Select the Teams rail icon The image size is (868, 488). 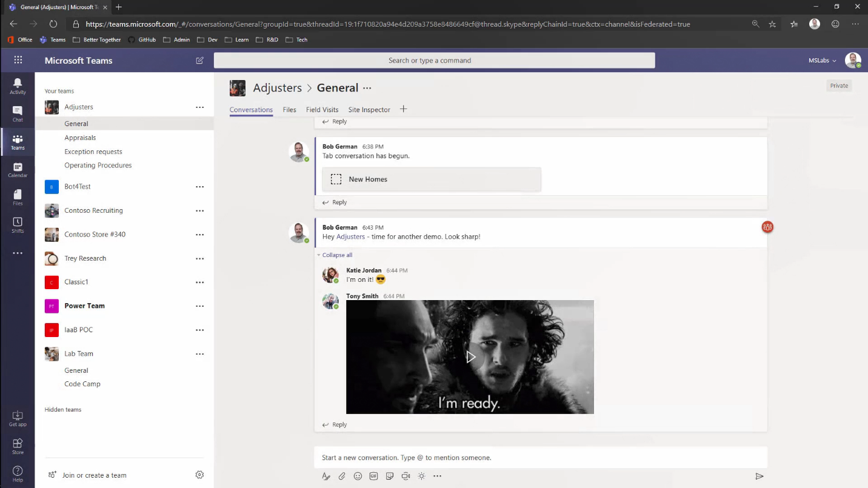click(x=18, y=142)
